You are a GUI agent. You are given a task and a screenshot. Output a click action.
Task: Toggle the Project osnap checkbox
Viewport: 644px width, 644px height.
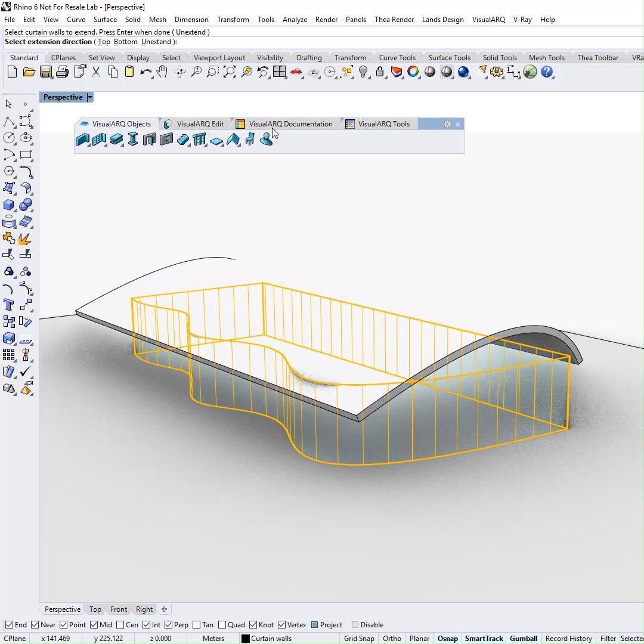pos(315,625)
